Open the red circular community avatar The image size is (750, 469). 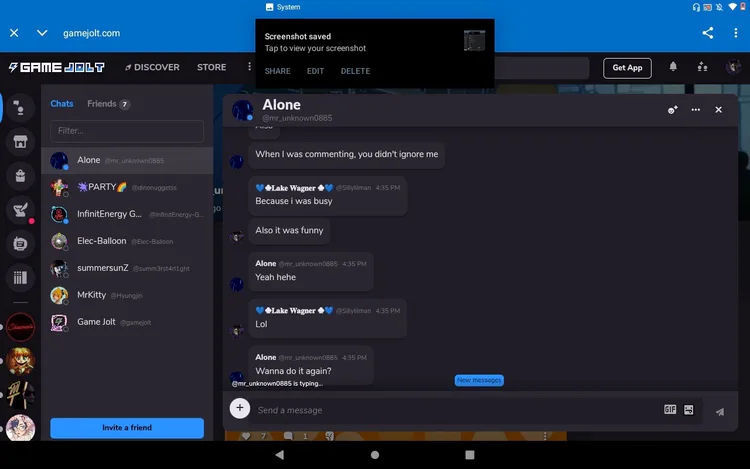20,327
